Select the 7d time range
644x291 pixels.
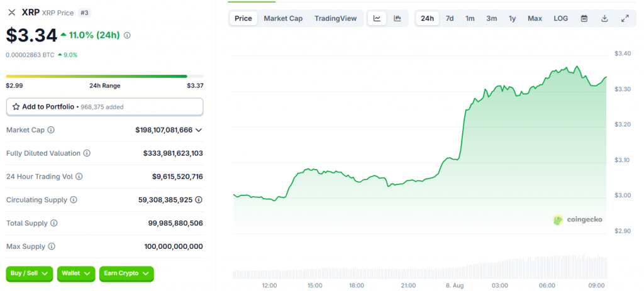click(x=450, y=18)
